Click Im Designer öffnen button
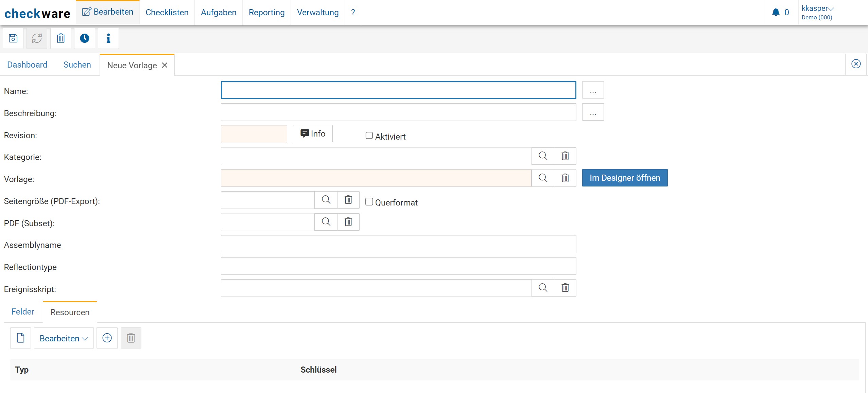Viewport: 868px width, 393px height. tap(624, 178)
